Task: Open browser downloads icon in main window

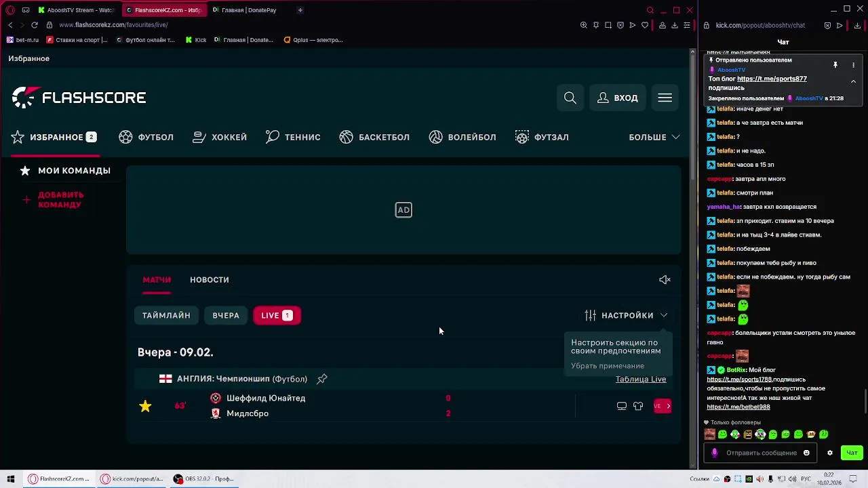Action: click(x=675, y=25)
